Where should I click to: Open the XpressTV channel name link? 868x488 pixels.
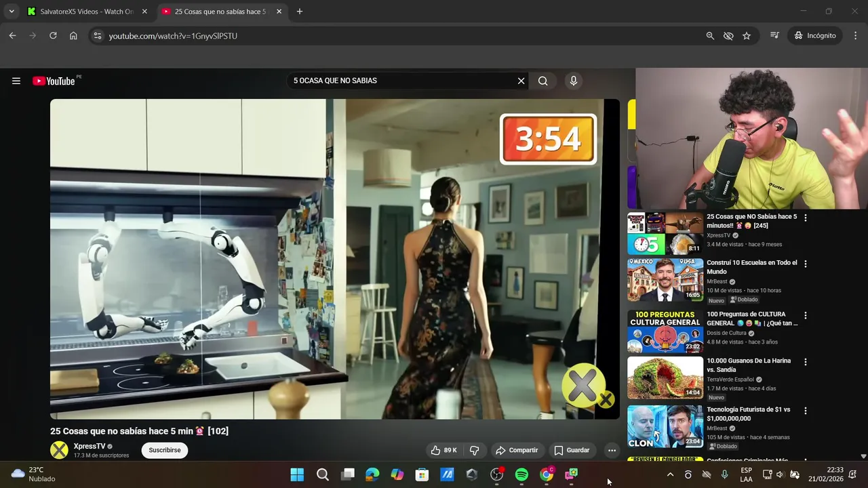click(x=90, y=447)
